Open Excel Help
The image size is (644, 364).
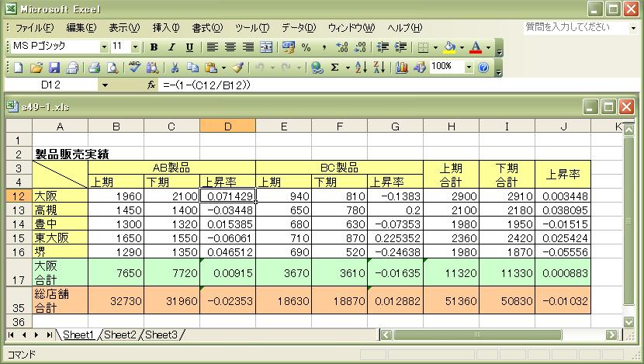pyautogui.click(x=483, y=68)
